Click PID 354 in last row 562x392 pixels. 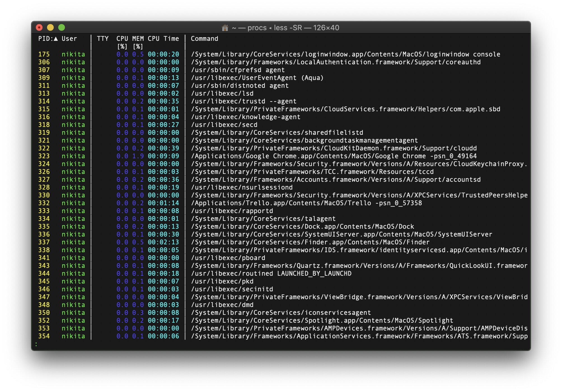tap(44, 336)
